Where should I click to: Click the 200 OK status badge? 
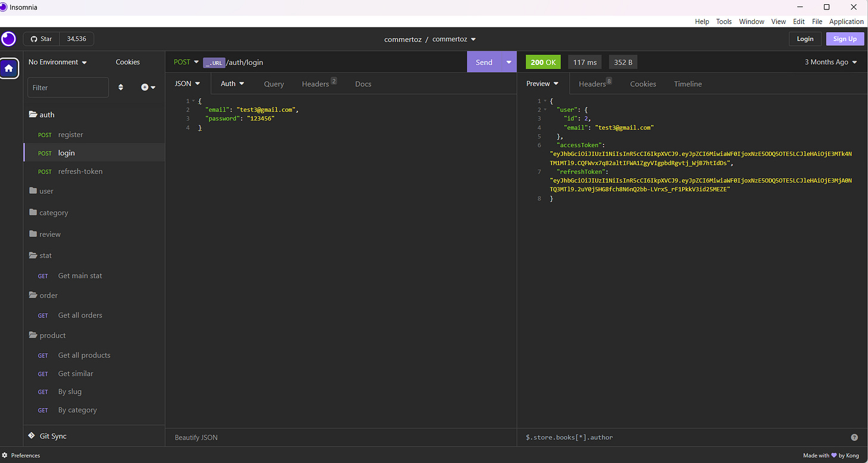(x=543, y=62)
